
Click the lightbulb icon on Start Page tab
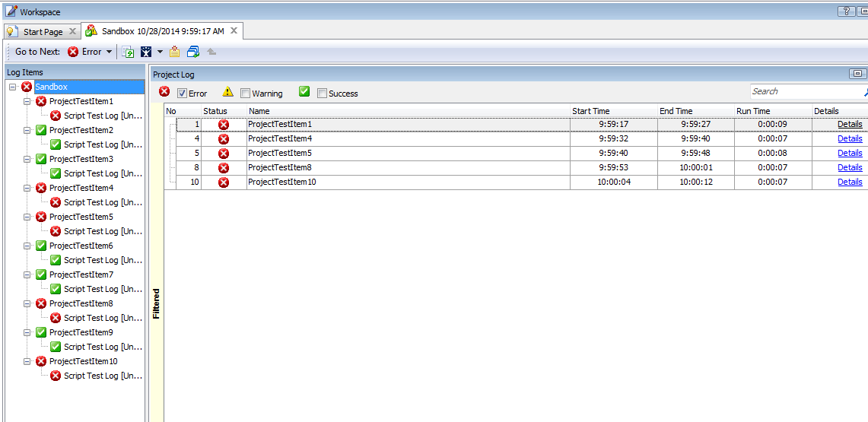click(x=13, y=31)
